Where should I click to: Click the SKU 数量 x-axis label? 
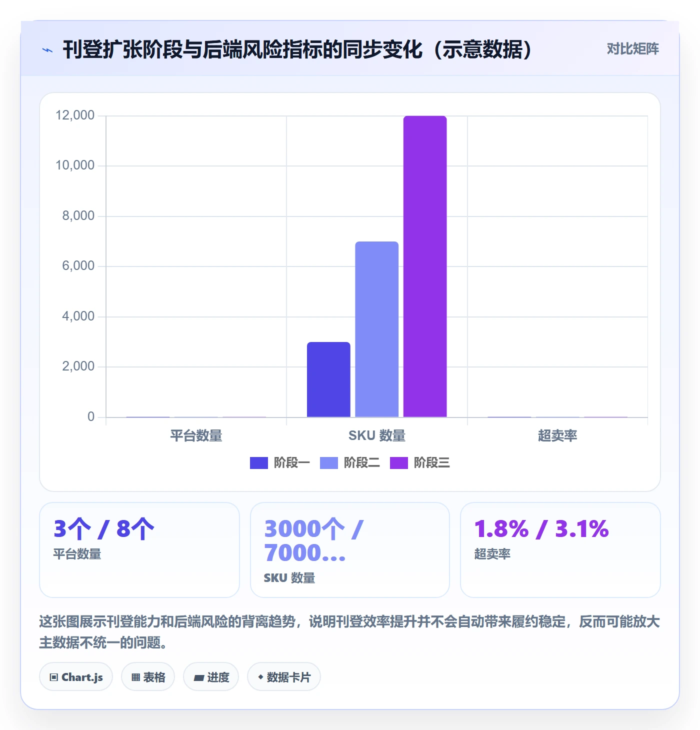point(377,436)
